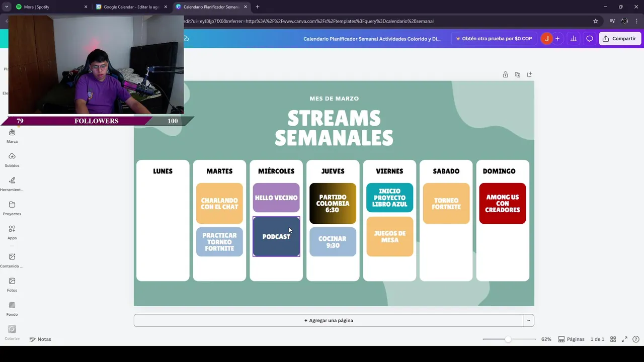Click the DOMINGO column header

tap(499, 171)
